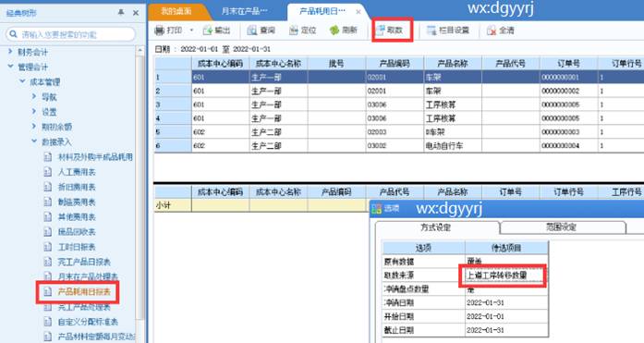The width and height of the screenshot is (644, 343).
Task: Pin the 经典树形 sidebar panel
Action: coord(121,13)
